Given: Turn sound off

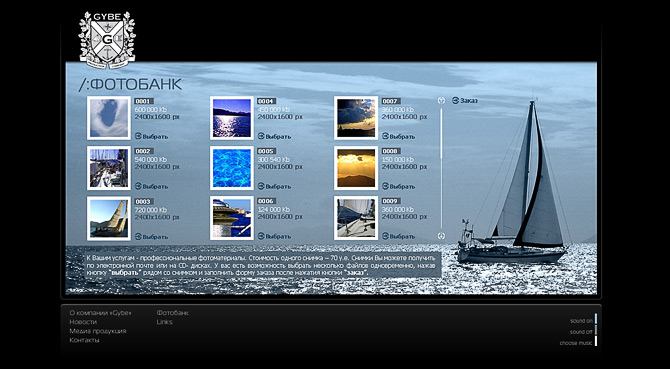Looking at the screenshot, I should click(583, 331).
